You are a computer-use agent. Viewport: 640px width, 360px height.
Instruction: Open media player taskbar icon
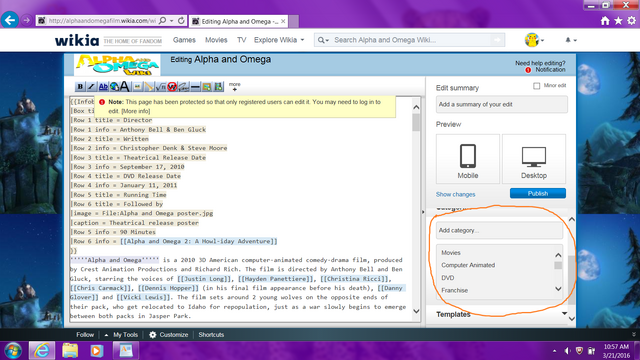coord(97,351)
